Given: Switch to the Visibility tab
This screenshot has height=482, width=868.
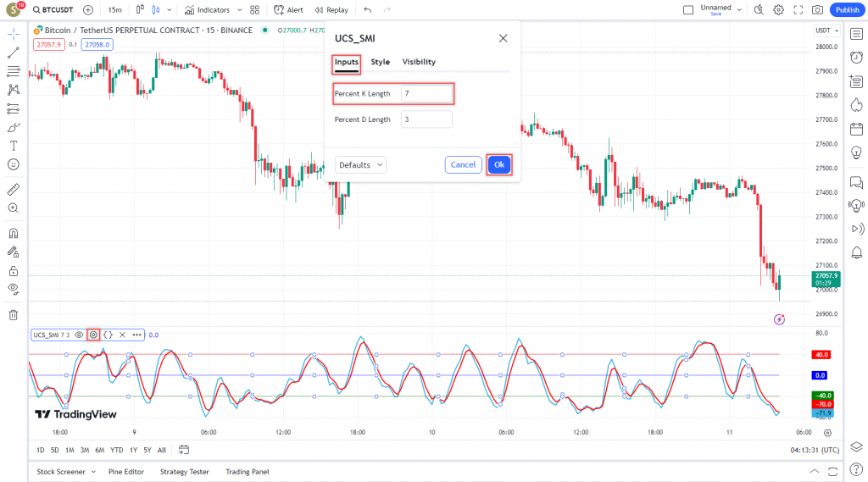Looking at the screenshot, I should click(419, 62).
